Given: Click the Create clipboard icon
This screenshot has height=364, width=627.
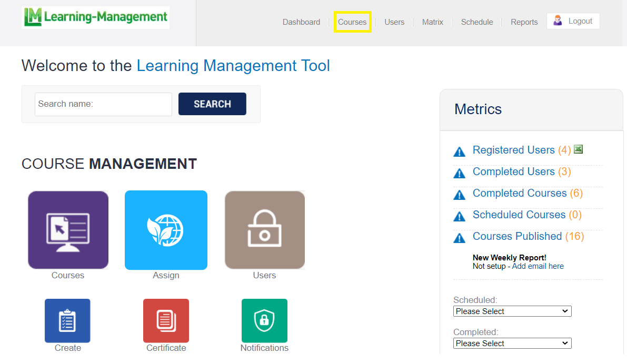Looking at the screenshot, I should [x=67, y=320].
